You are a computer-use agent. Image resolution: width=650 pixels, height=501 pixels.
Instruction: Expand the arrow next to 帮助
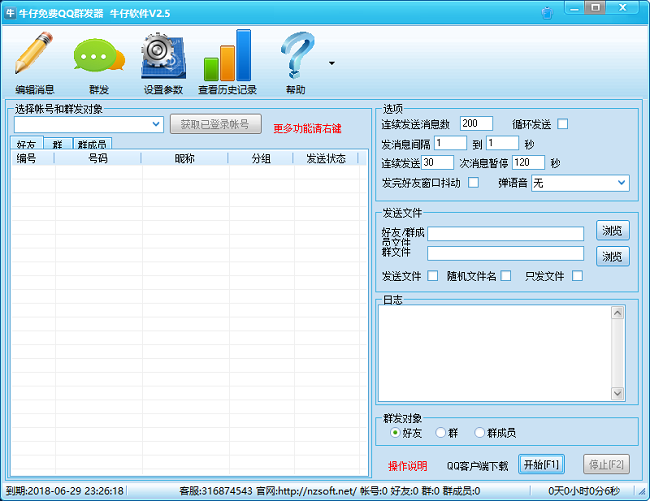[x=331, y=64]
